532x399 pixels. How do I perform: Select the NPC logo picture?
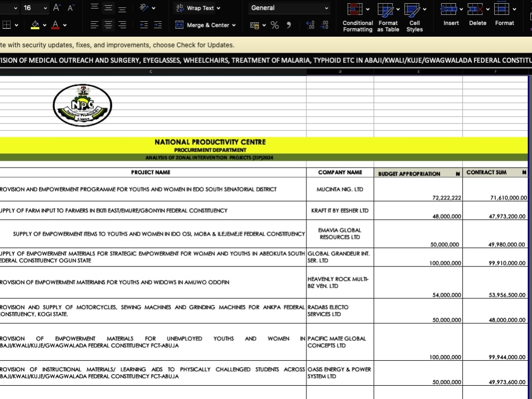(x=82, y=105)
